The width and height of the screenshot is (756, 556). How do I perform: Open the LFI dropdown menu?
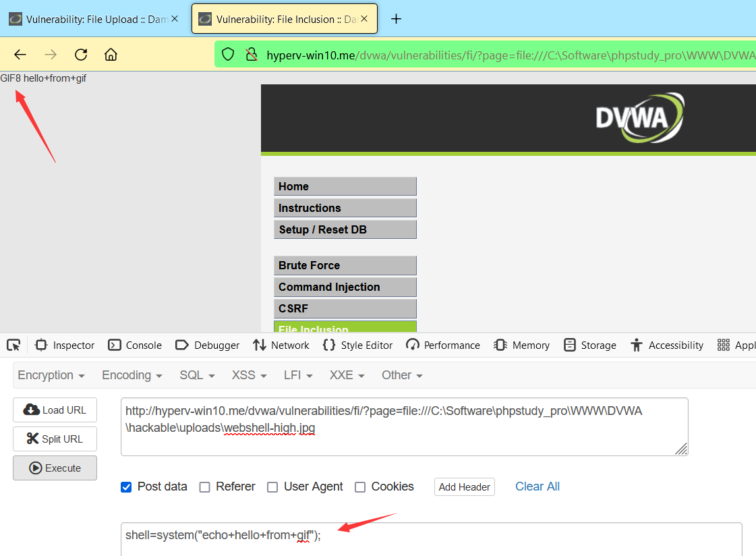[x=298, y=375]
